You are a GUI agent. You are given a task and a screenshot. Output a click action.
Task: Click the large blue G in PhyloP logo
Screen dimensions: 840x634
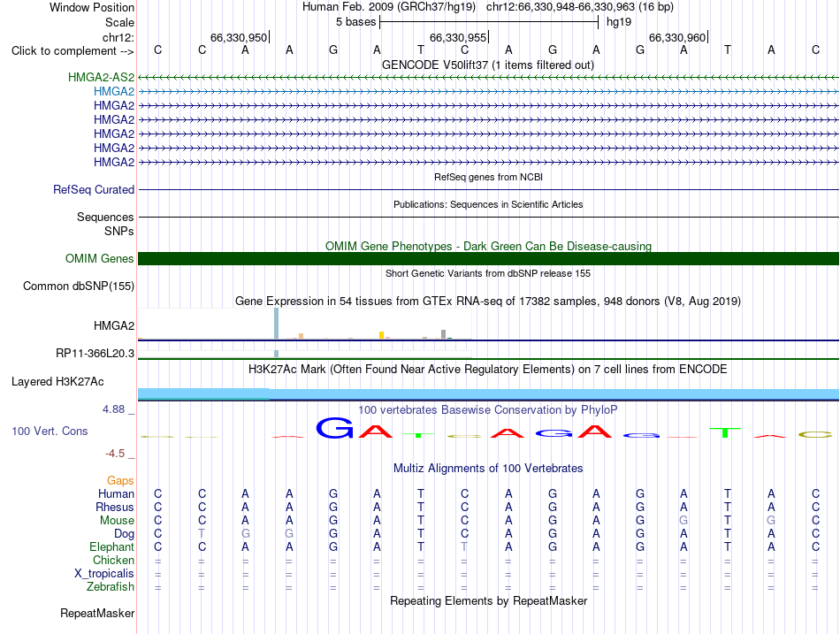pos(335,428)
